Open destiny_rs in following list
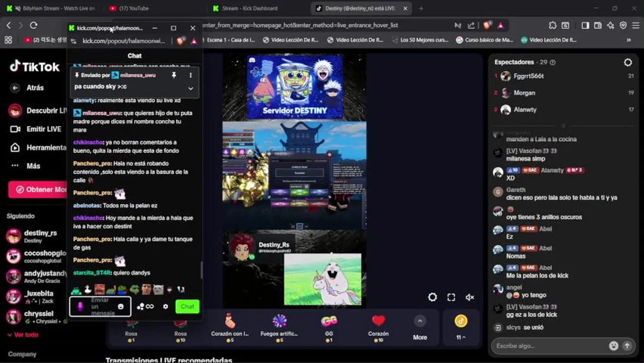644x363 pixels. tap(35, 236)
